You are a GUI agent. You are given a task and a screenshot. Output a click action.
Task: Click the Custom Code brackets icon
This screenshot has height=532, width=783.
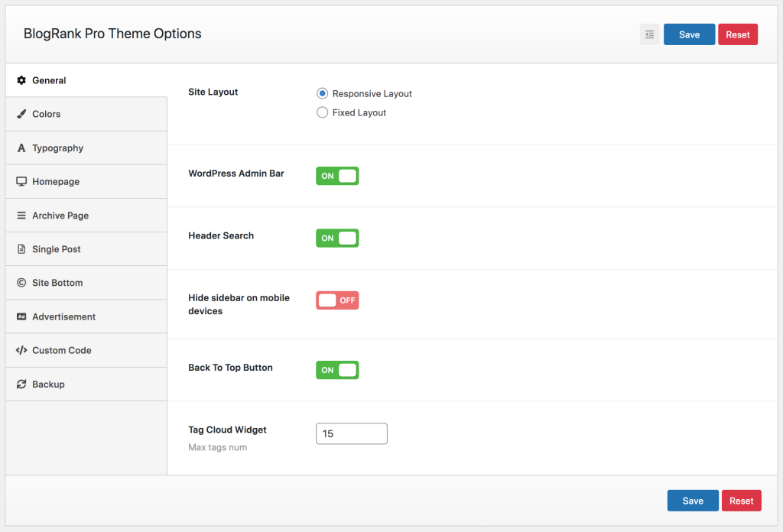click(21, 350)
